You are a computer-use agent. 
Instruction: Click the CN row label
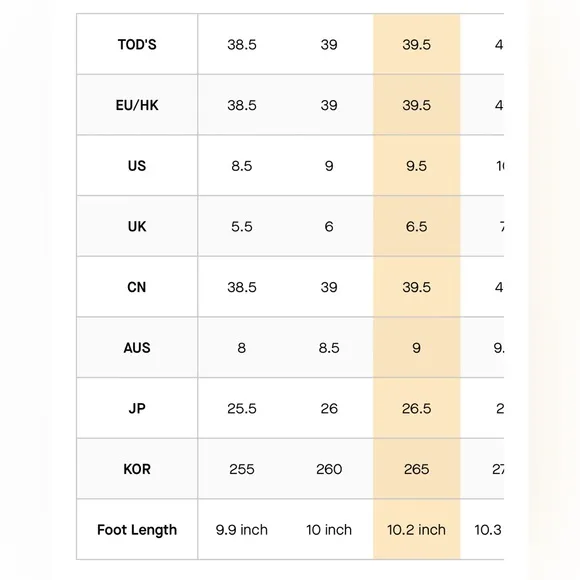pyautogui.click(x=137, y=287)
